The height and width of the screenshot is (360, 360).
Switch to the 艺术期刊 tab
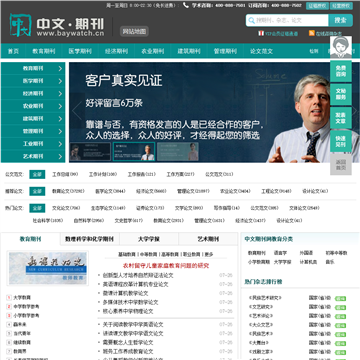208,239
